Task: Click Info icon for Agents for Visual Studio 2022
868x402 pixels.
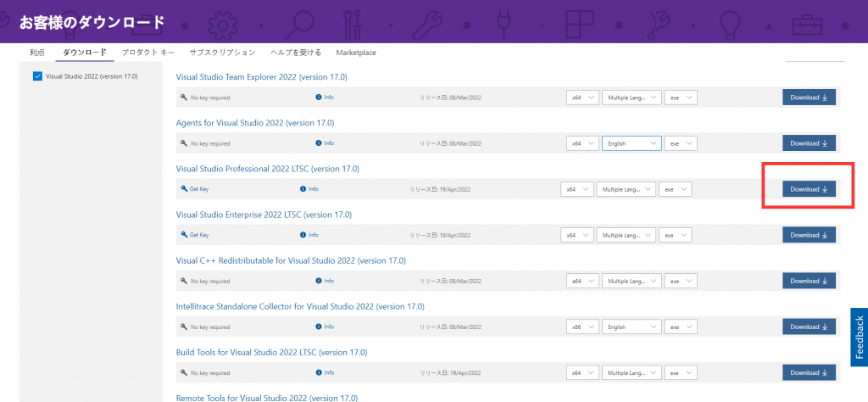Action: click(x=319, y=143)
